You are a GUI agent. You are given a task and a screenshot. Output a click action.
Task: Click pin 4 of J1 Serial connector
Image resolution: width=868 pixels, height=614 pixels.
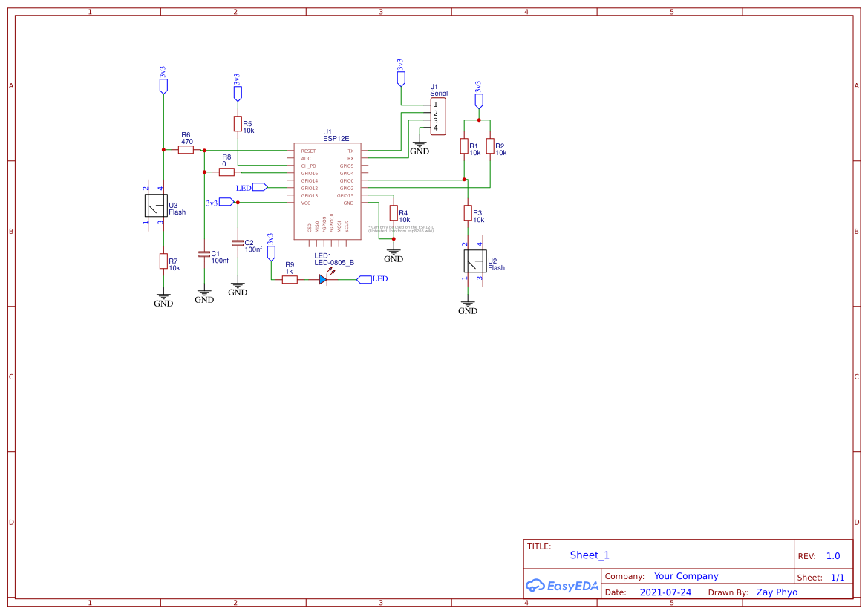436,128
